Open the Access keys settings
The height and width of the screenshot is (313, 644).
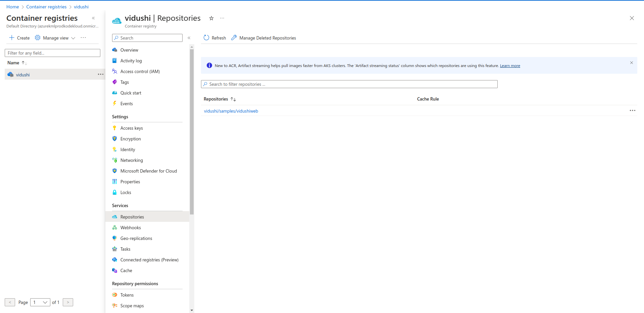pyautogui.click(x=132, y=128)
